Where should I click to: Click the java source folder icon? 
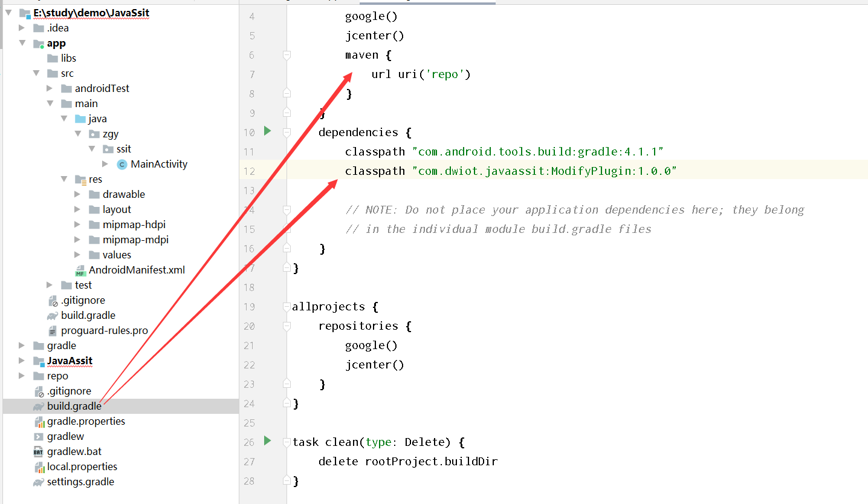click(80, 119)
